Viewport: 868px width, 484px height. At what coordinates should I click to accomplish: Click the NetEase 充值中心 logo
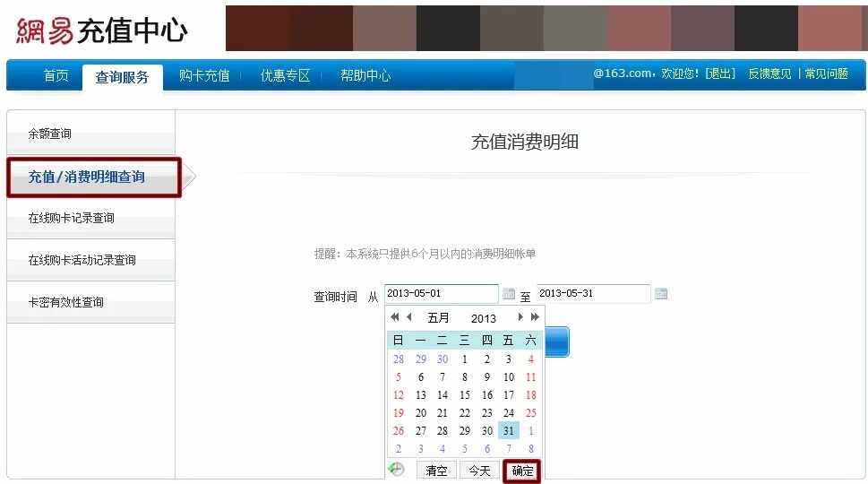(101, 30)
